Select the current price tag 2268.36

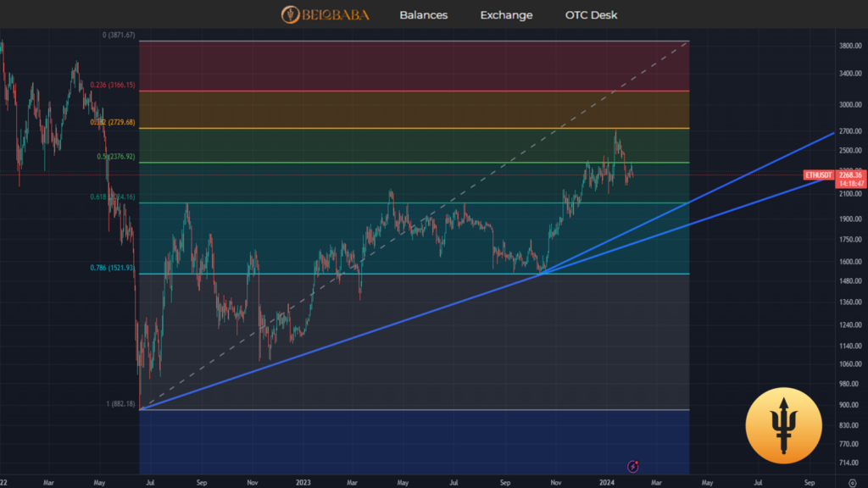pos(849,175)
